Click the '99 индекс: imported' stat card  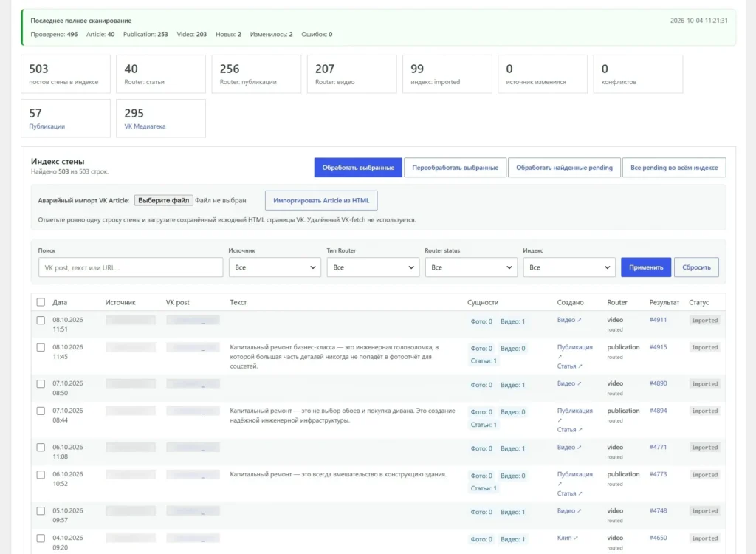pyautogui.click(x=447, y=74)
